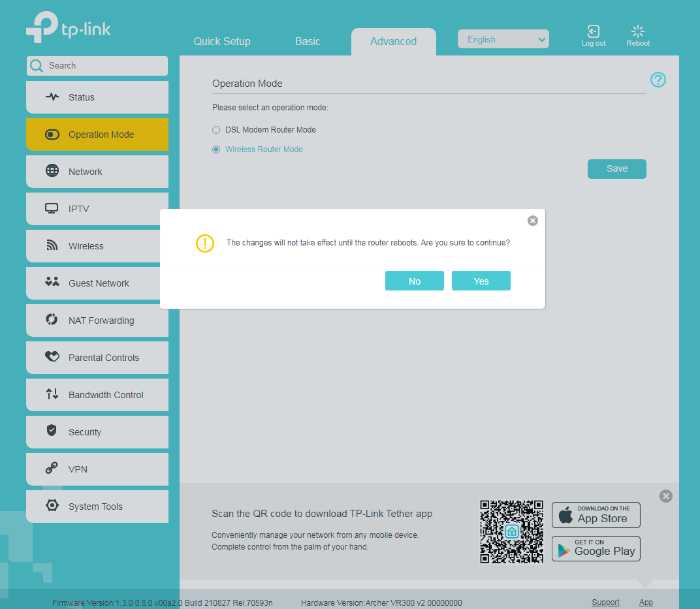
Task: Dismiss the Tether app banner
Action: pyautogui.click(x=666, y=496)
